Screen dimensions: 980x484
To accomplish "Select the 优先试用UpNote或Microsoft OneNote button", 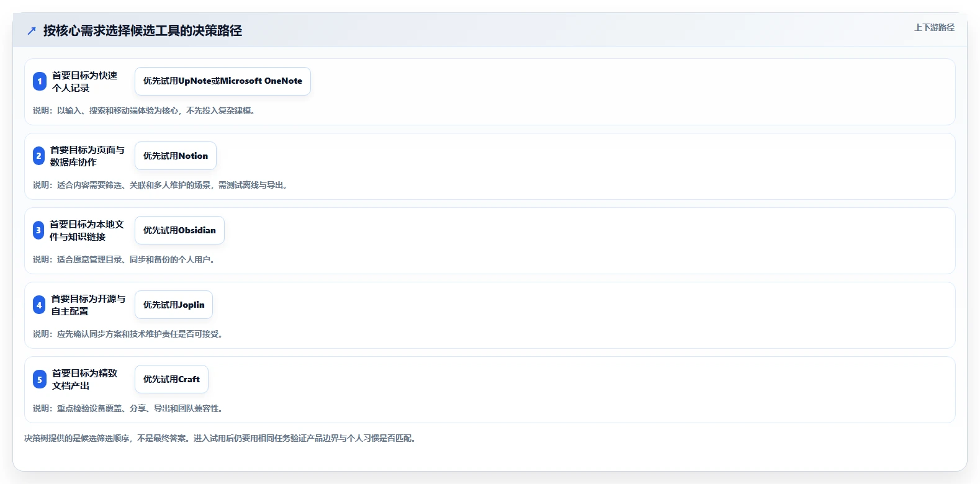I will pyautogui.click(x=223, y=81).
